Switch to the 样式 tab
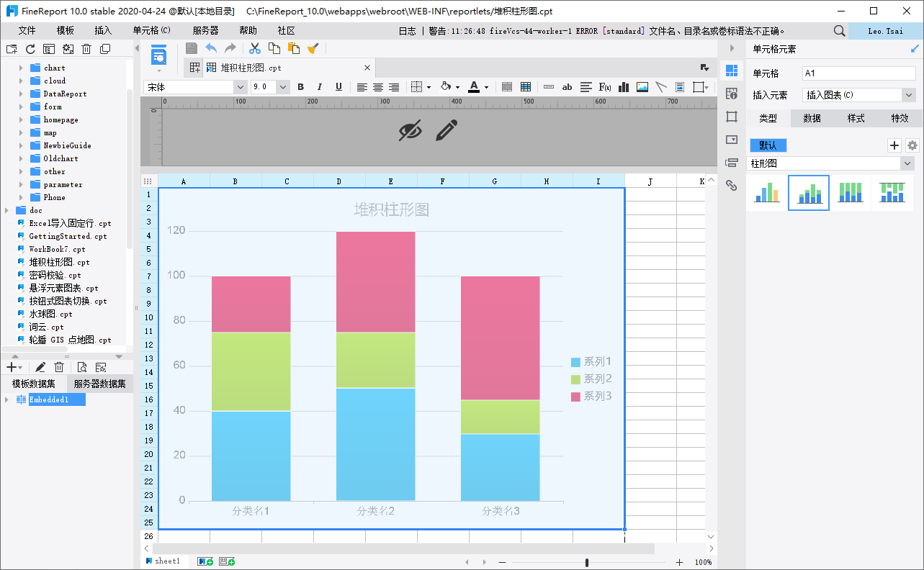The height and width of the screenshot is (570, 924). coord(856,118)
